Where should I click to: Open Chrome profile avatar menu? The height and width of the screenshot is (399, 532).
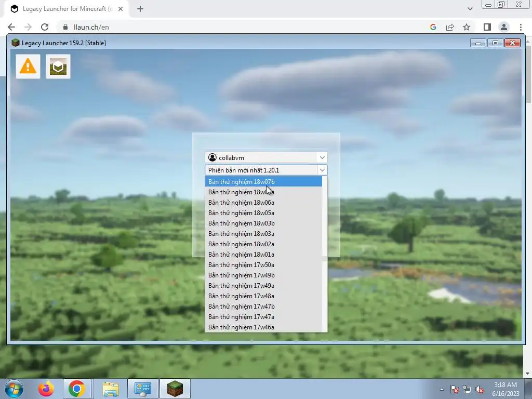click(x=504, y=27)
